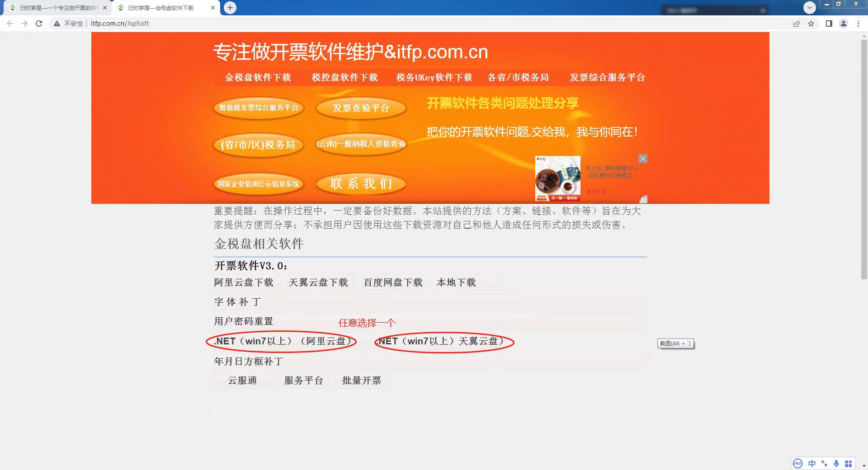This screenshot has width=868, height=470.
Task: Click the 发票查验平台 orange oval button
Action: coord(361,108)
